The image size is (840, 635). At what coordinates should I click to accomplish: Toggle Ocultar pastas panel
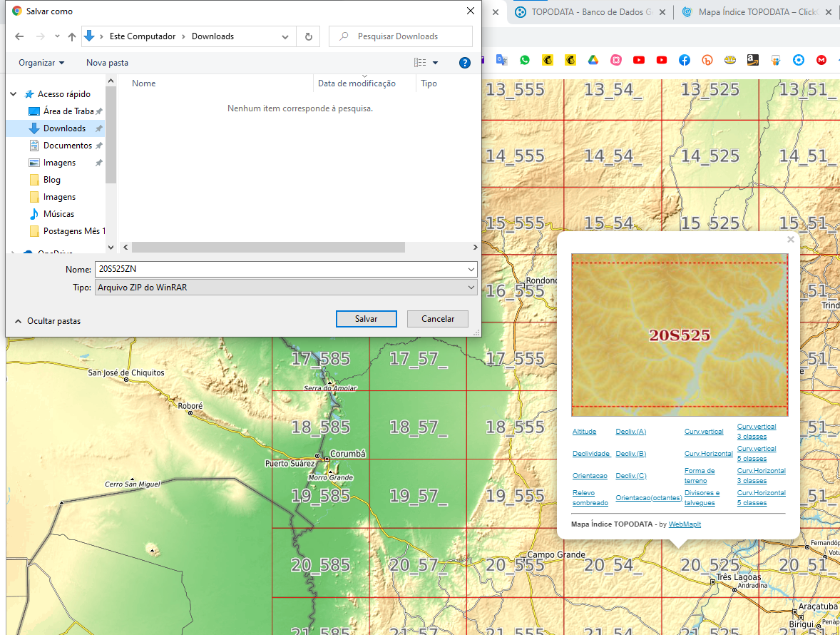click(48, 321)
